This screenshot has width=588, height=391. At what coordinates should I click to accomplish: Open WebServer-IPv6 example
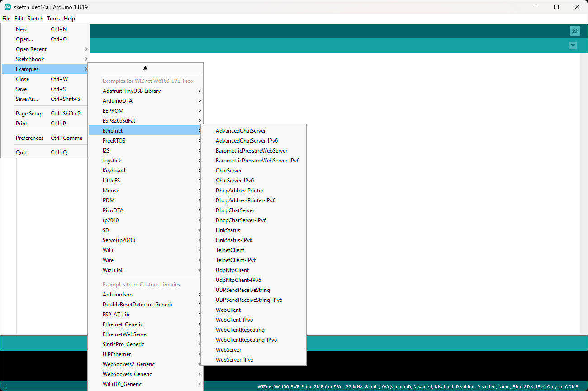(254, 360)
